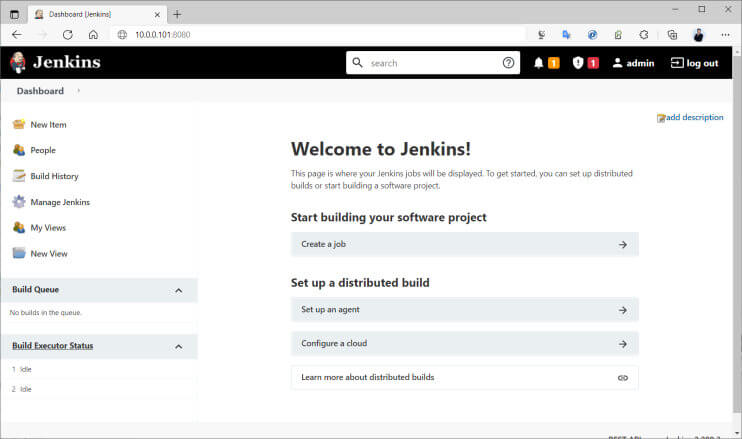Click the New View folder icon
The height and width of the screenshot is (439, 742).
19,253
